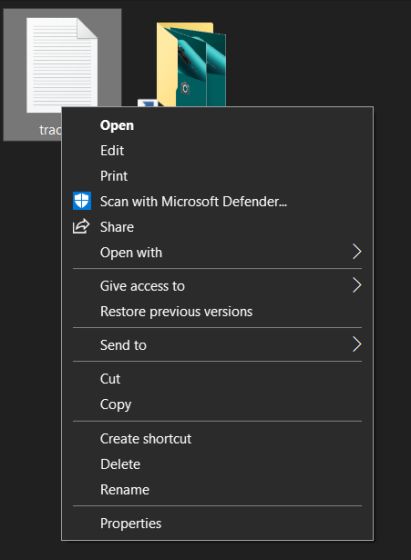Expand the Open with submenu arrow
Screen dimensions: 411x560
click(x=357, y=252)
